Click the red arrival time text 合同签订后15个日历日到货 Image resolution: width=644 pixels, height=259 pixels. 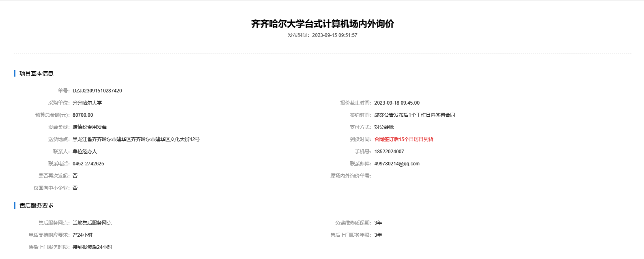404,139
